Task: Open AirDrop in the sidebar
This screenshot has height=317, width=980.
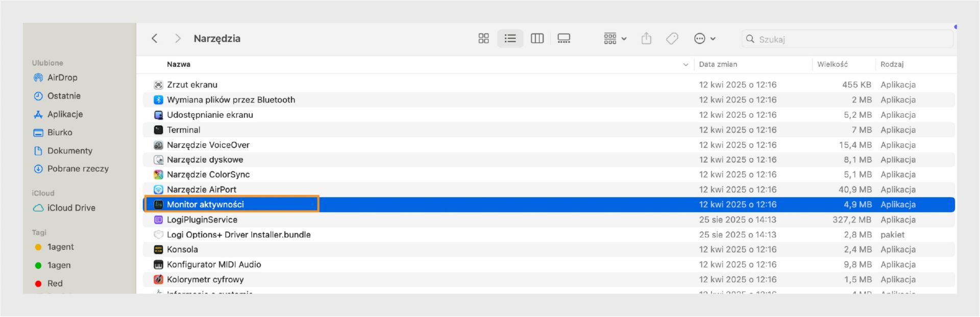Action: coord(62,77)
